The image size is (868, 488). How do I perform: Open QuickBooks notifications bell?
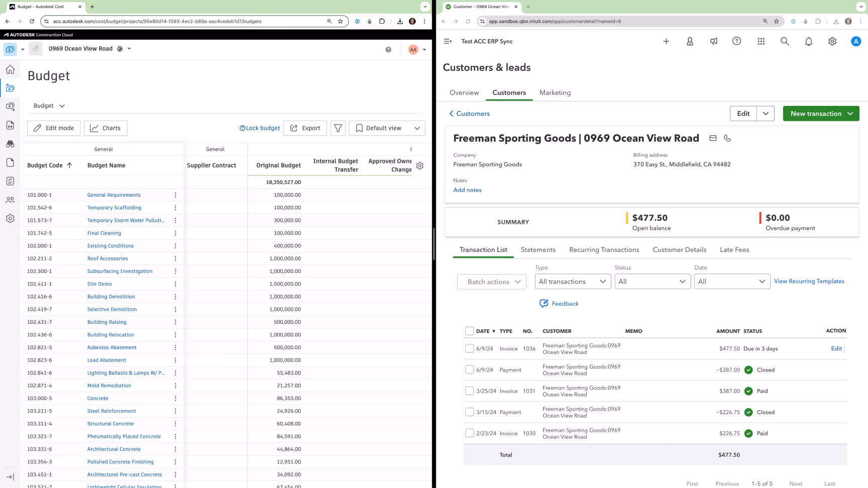[x=809, y=42]
